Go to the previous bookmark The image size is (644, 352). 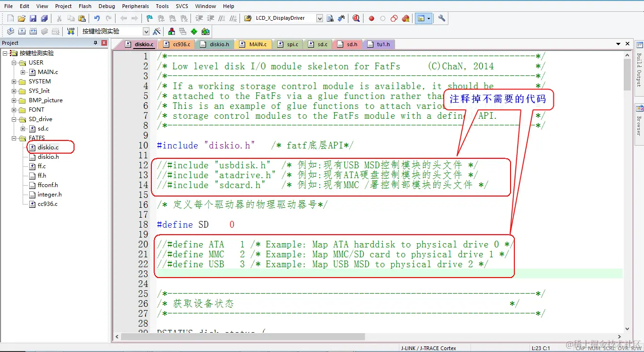[161, 18]
